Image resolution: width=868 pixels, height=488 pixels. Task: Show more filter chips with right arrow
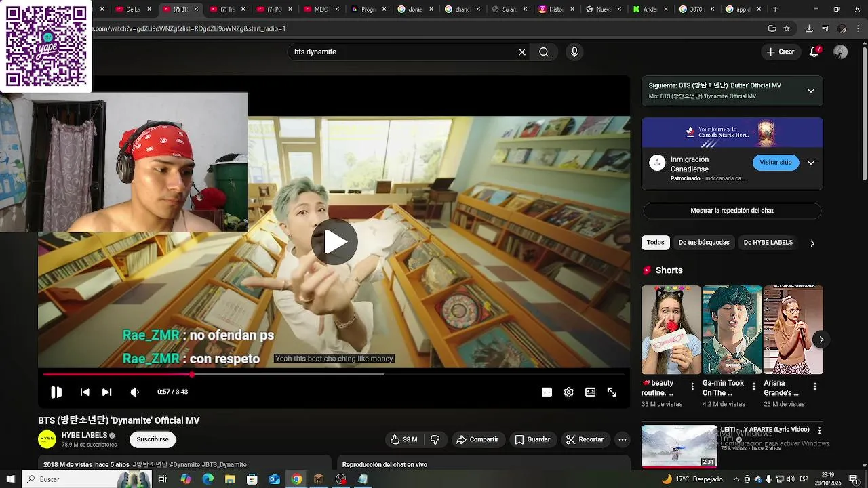coord(812,243)
